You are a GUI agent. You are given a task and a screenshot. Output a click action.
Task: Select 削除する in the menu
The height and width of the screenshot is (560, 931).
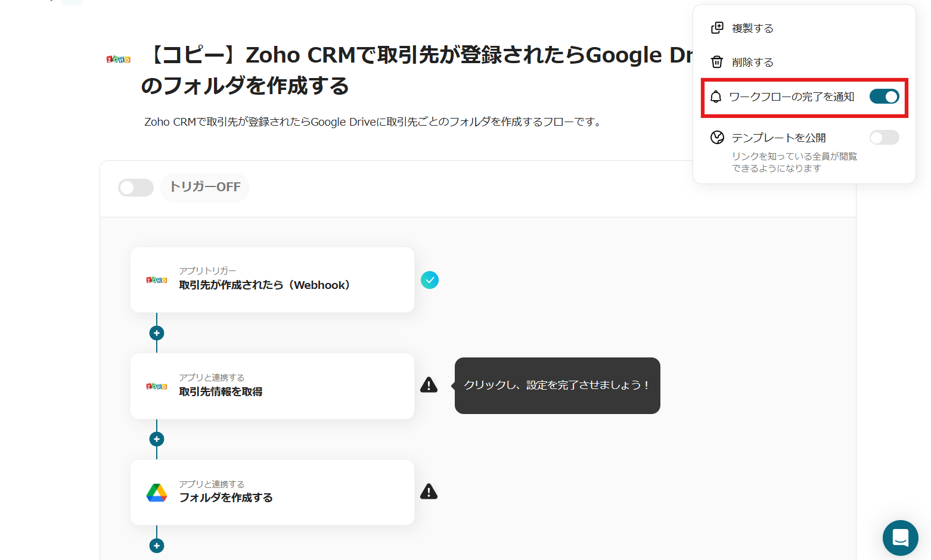pos(753,62)
